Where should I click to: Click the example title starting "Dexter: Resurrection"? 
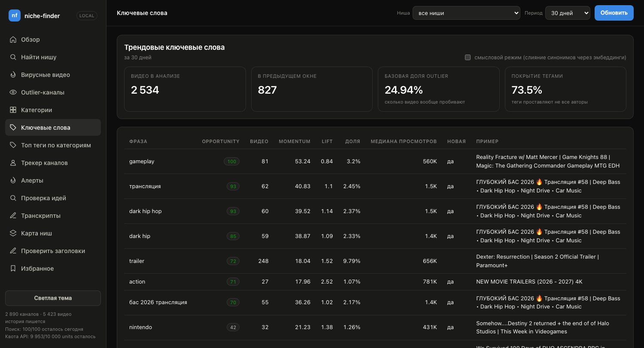[538, 261]
